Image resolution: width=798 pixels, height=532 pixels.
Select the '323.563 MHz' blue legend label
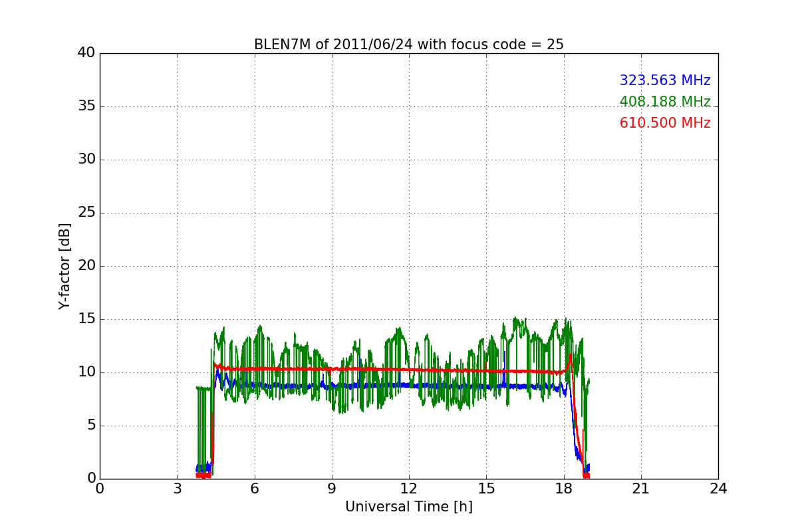tap(665, 80)
